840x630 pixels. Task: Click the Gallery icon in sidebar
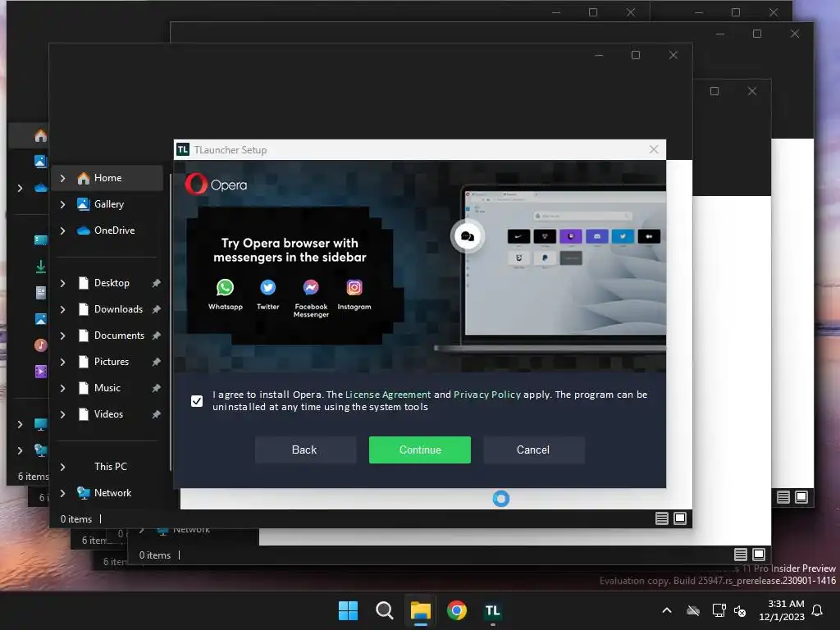[x=83, y=204]
